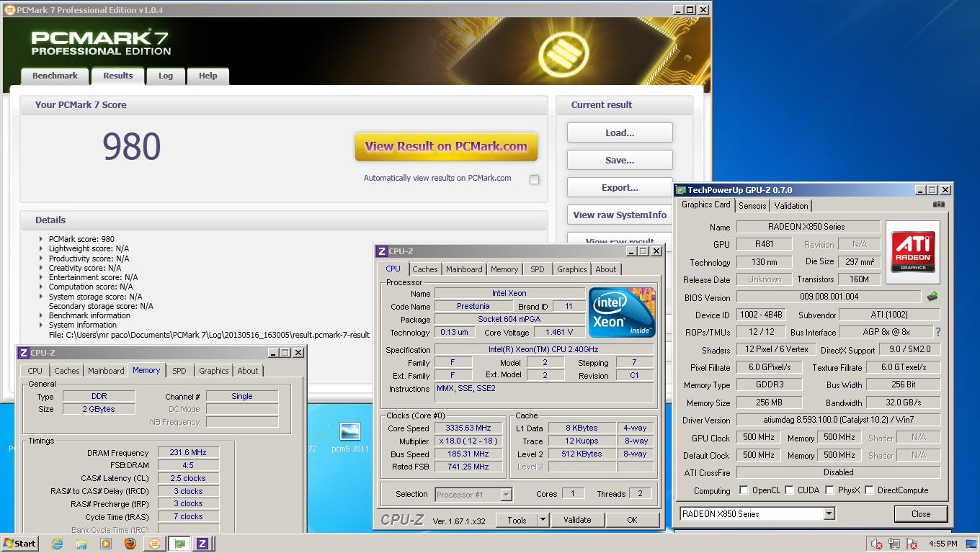The width and height of the screenshot is (980, 553).
Task: Open the Tools dropdown arrow in CPU-Z
Action: (x=543, y=520)
